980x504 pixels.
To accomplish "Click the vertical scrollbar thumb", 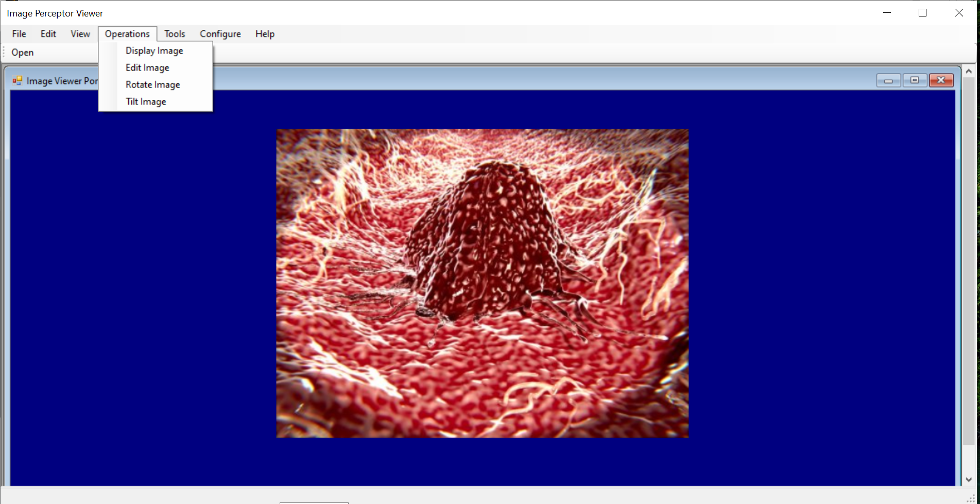I will (969, 262).
